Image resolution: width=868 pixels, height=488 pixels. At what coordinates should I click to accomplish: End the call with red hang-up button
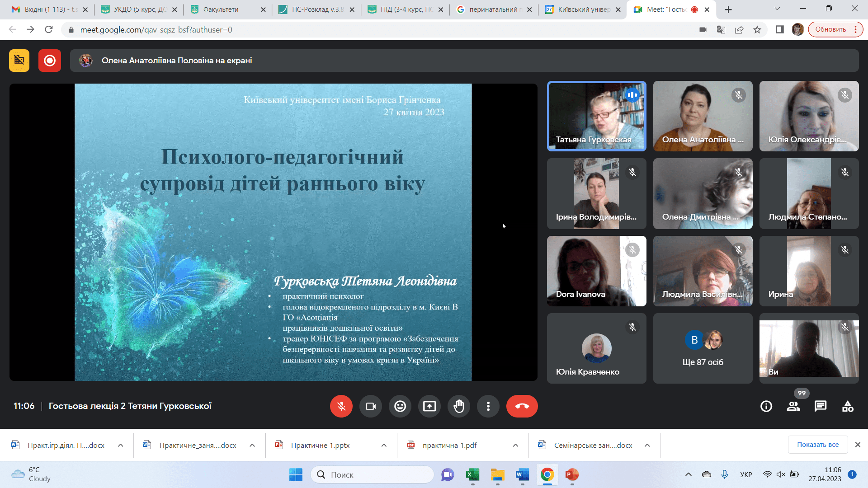522,406
